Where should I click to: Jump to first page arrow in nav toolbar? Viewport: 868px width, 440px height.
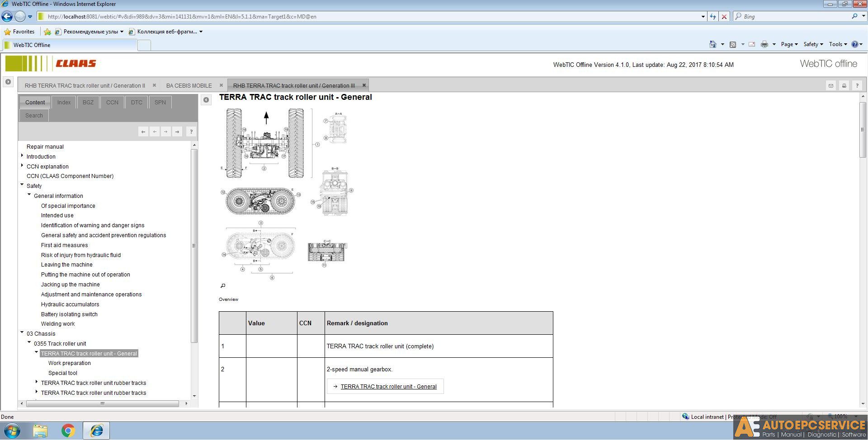[143, 132]
